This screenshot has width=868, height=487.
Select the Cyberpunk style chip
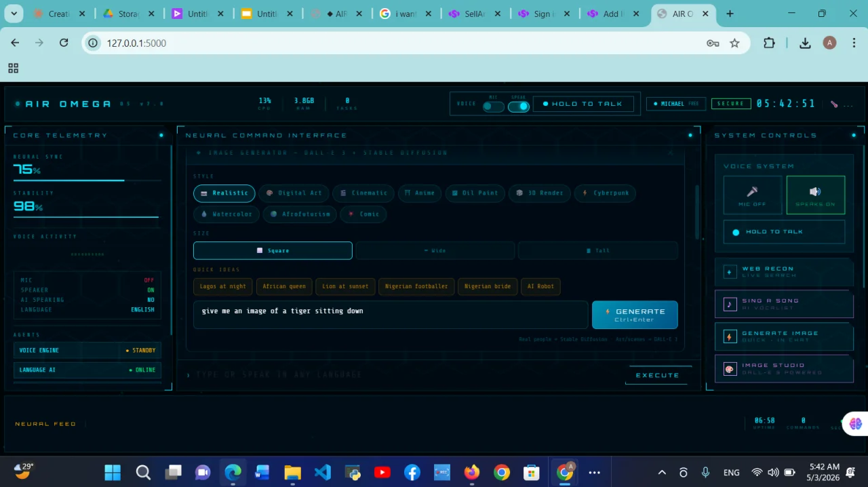click(606, 193)
